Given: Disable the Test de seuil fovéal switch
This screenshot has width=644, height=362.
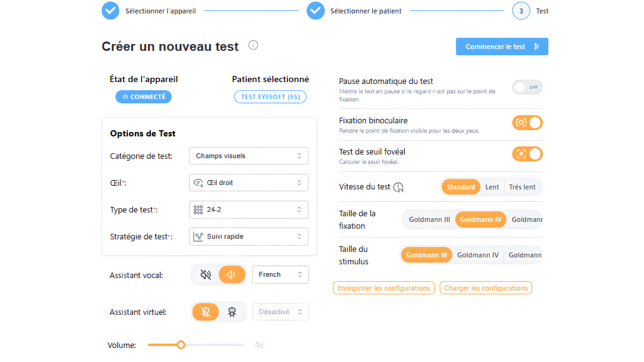Looking at the screenshot, I should pyautogui.click(x=527, y=154).
